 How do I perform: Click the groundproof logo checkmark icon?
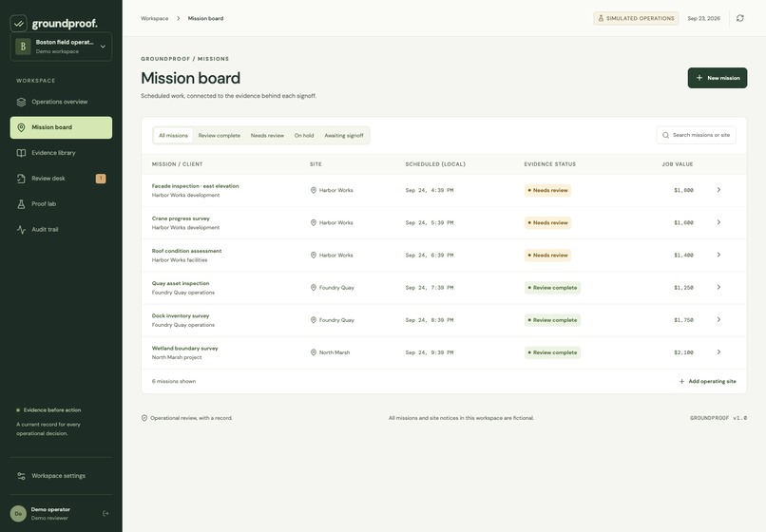(19, 23)
